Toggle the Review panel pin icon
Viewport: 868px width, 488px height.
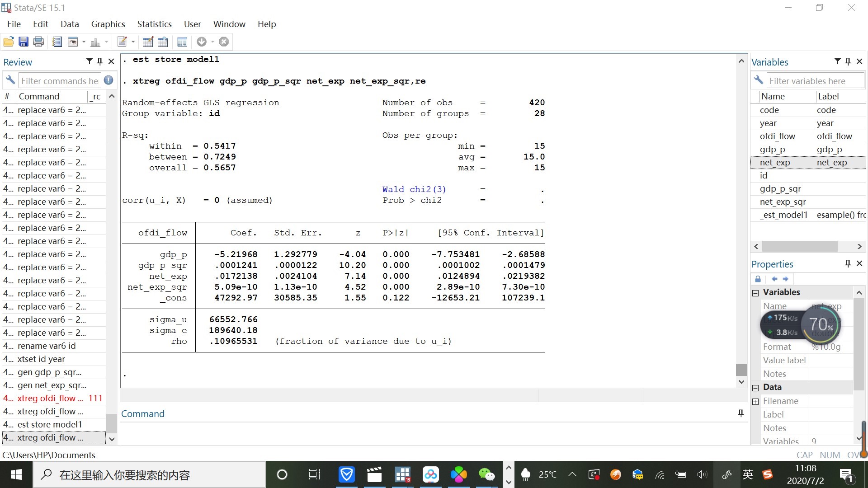click(100, 61)
